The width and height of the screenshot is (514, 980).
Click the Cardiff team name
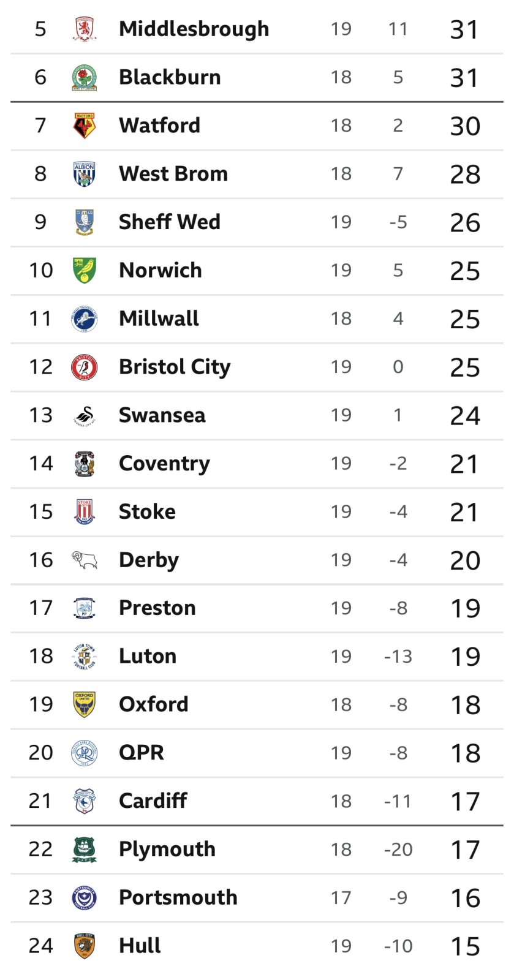point(153,801)
